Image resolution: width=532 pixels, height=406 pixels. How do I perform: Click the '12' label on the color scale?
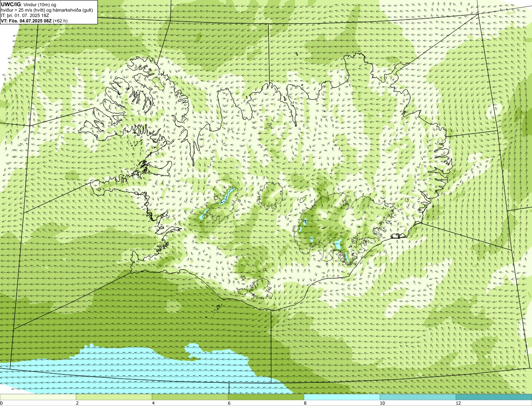click(x=458, y=403)
